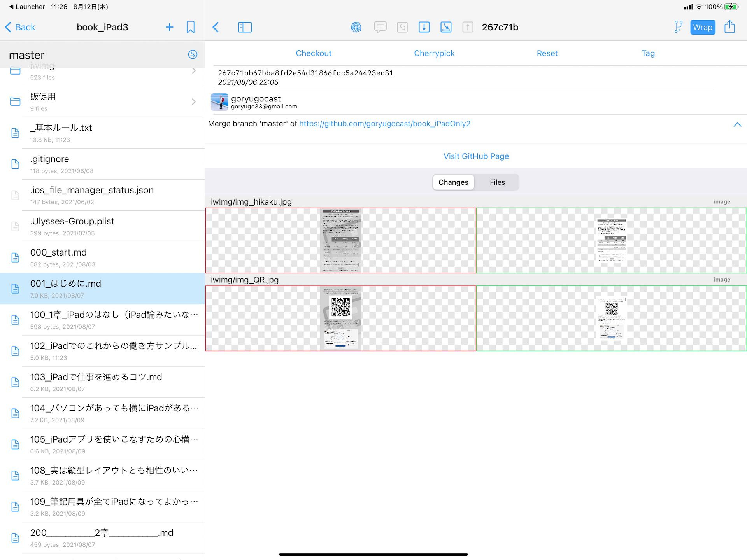Image resolution: width=747 pixels, height=560 pixels.
Task: Tap Cherrypick action
Action: 434,53
